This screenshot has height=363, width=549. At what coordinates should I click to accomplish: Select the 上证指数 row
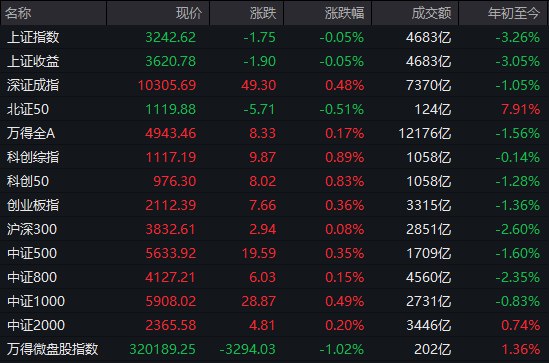[x=274, y=37]
